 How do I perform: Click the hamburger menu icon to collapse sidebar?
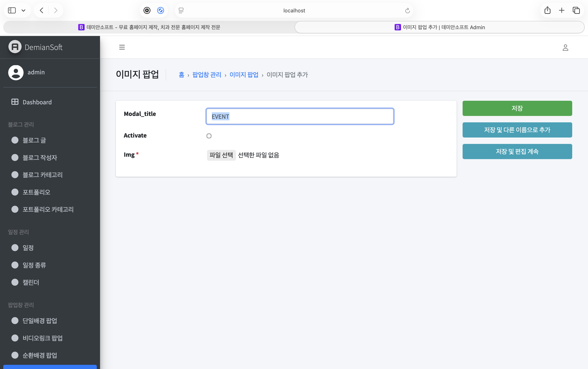coord(122,47)
